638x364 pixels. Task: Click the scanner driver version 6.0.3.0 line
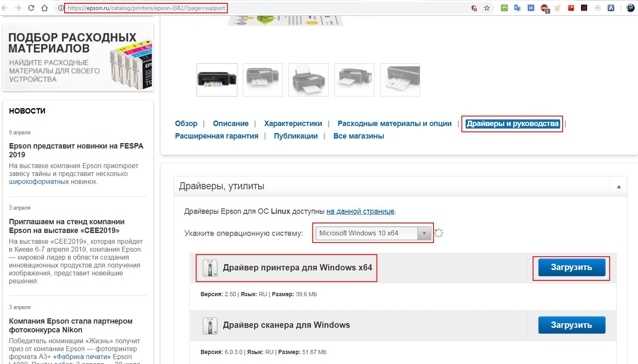click(263, 352)
